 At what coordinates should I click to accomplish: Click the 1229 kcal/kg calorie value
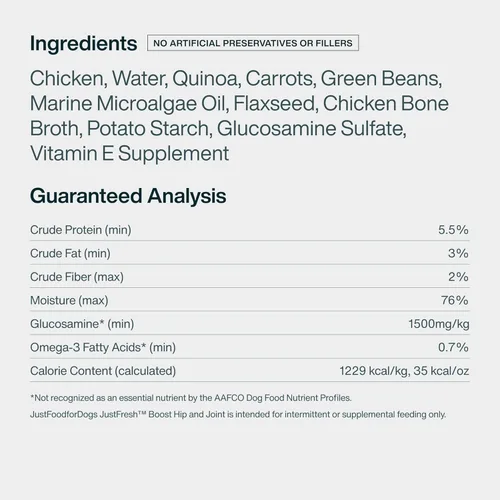point(374,371)
